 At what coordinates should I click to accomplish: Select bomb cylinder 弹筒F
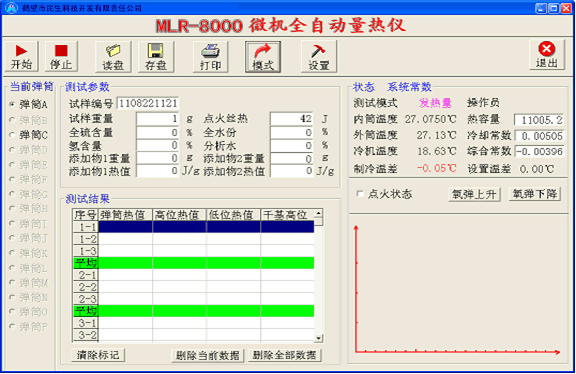pos(29,179)
